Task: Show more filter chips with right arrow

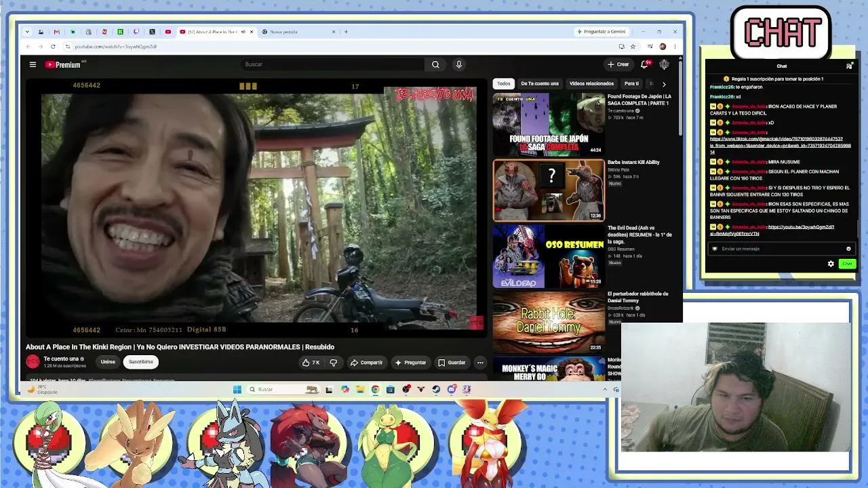Action: pyautogui.click(x=664, y=84)
